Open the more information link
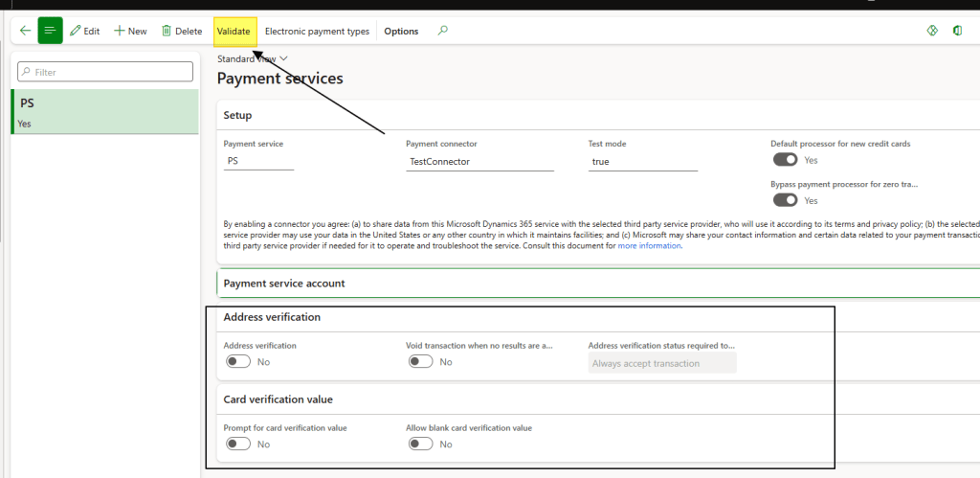 coord(649,245)
